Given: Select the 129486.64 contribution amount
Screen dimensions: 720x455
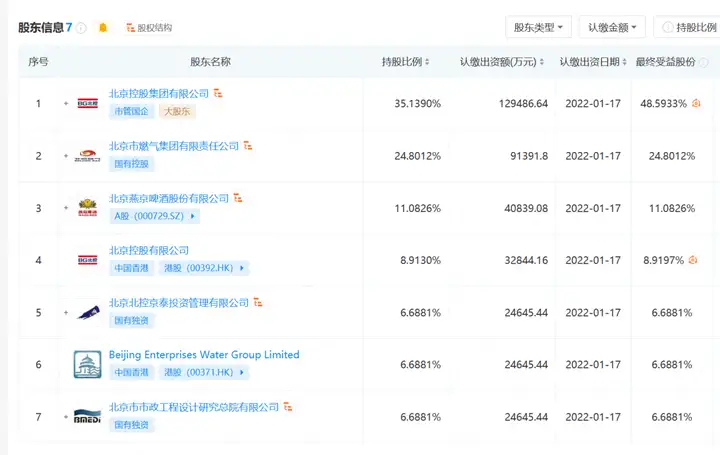Looking at the screenshot, I should 523,104.
